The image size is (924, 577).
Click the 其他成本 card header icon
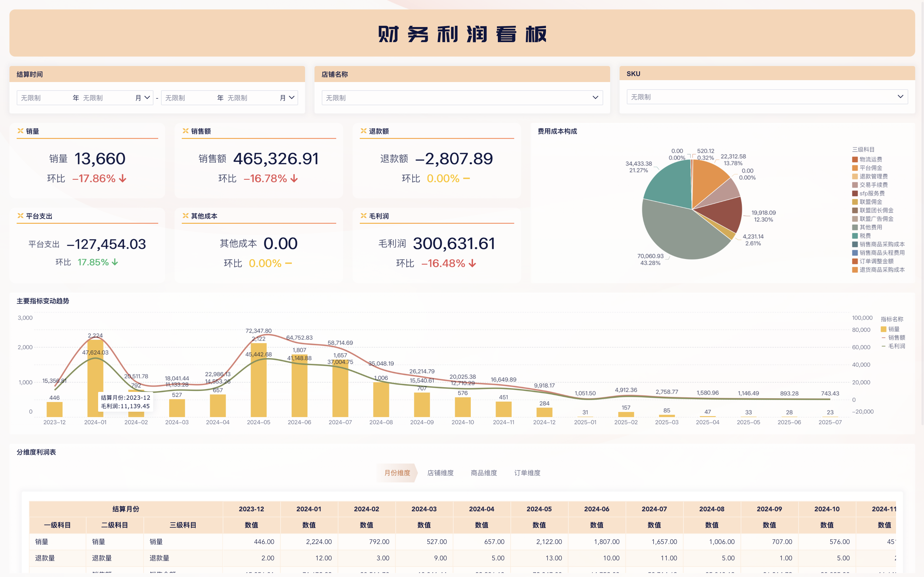tap(186, 216)
